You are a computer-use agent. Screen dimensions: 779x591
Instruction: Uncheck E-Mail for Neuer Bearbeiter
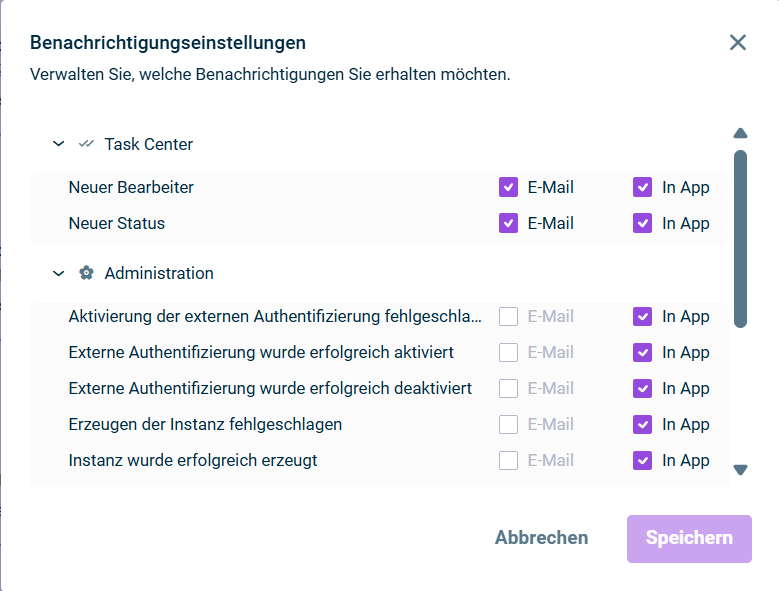click(508, 187)
